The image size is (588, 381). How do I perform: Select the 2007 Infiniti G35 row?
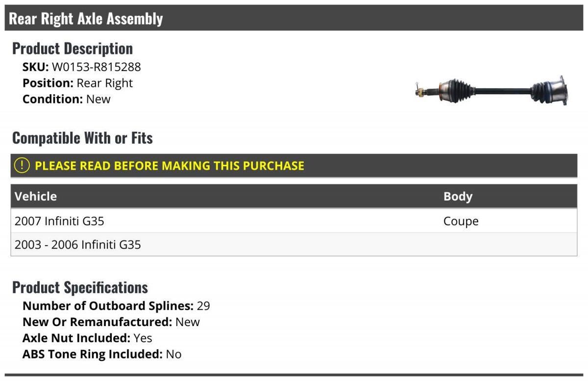pyautogui.click(x=294, y=221)
